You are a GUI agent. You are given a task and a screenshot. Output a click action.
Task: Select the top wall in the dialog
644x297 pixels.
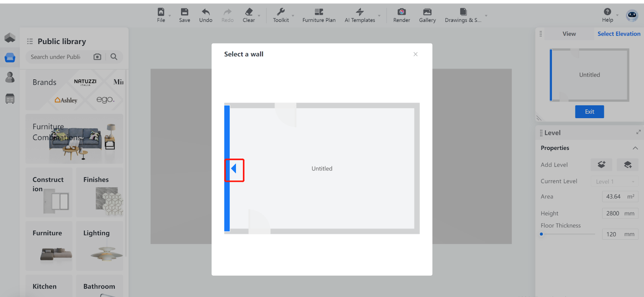(x=322, y=106)
